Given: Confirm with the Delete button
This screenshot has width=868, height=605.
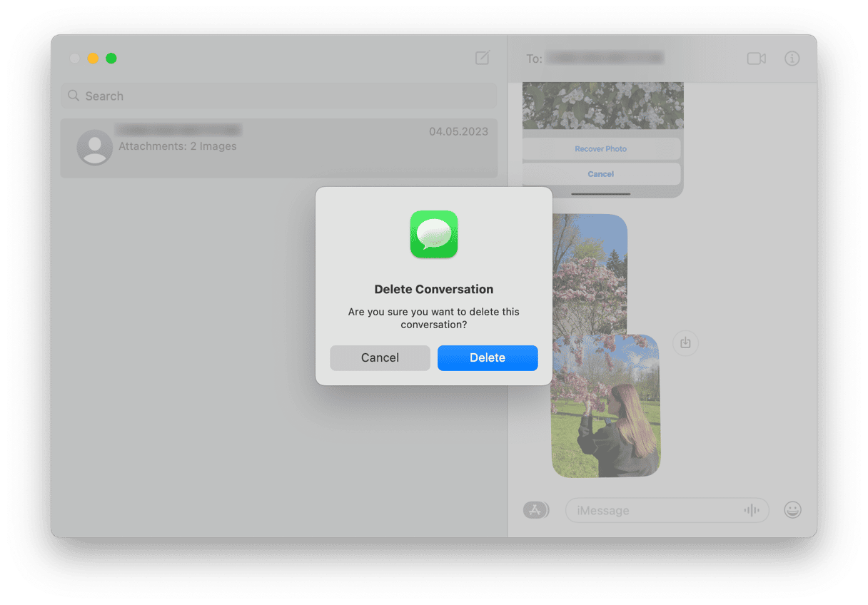Looking at the screenshot, I should (x=488, y=358).
